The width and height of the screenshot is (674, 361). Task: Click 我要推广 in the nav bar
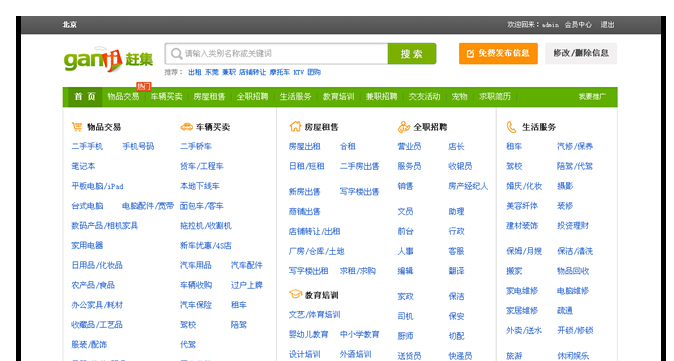(x=592, y=97)
